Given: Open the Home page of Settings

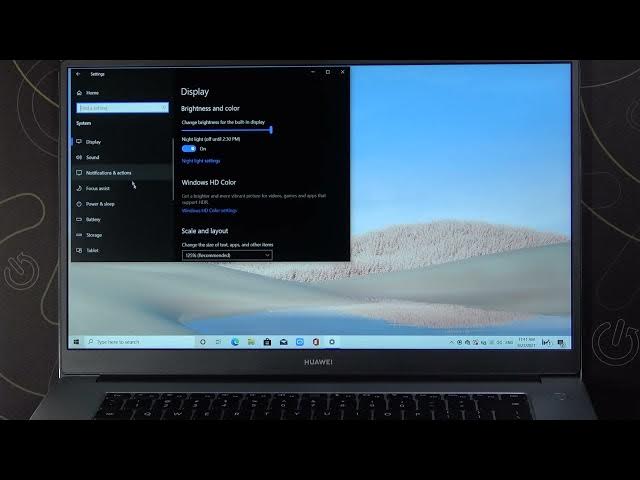Looking at the screenshot, I should (88, 93).
